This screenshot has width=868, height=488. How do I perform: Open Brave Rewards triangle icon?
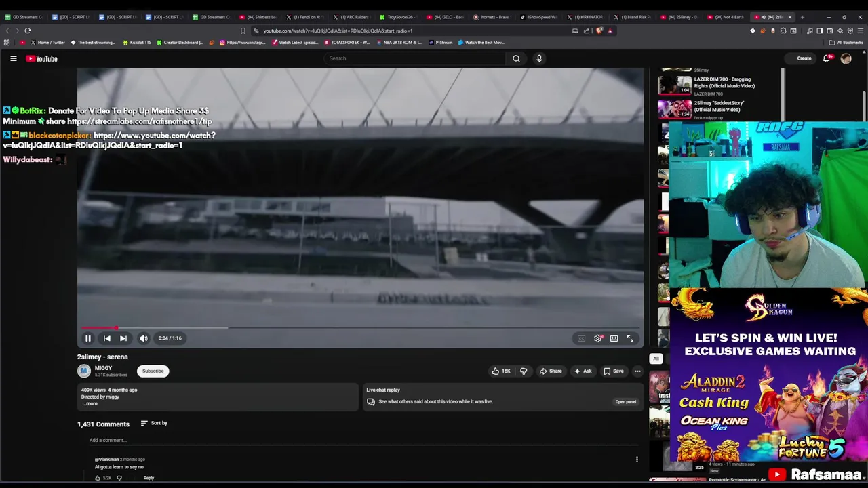coord(610,30)
